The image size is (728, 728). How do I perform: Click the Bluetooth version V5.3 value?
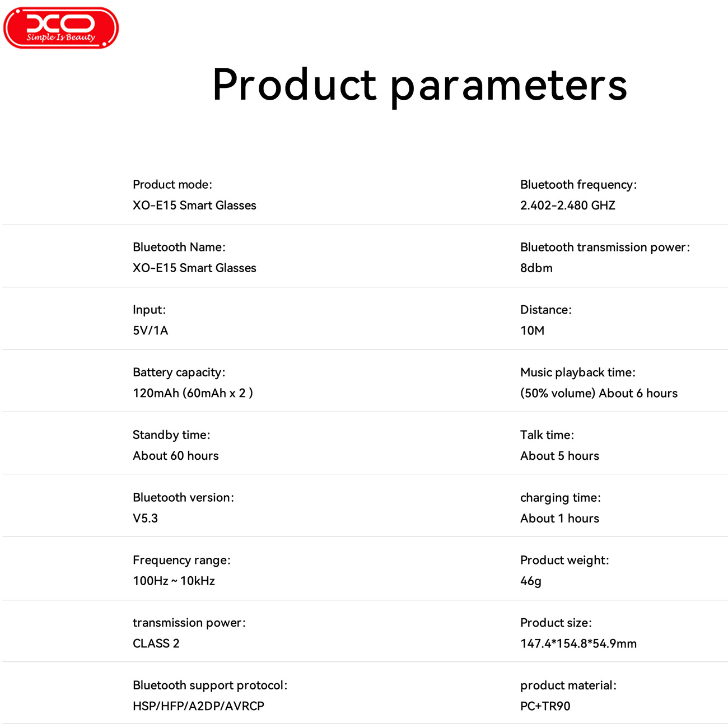[145, 519]
